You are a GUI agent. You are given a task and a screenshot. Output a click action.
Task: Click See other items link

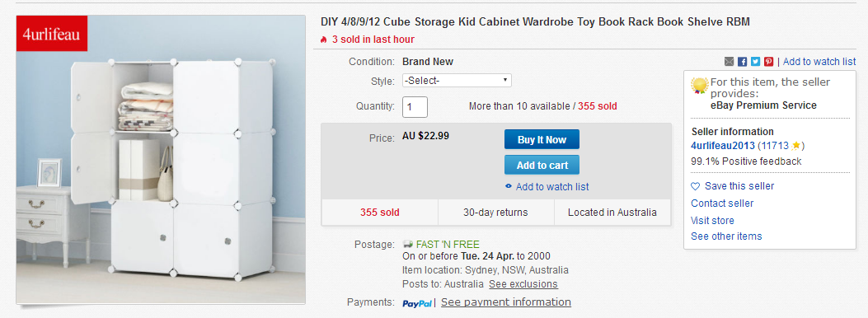point(726,236)
